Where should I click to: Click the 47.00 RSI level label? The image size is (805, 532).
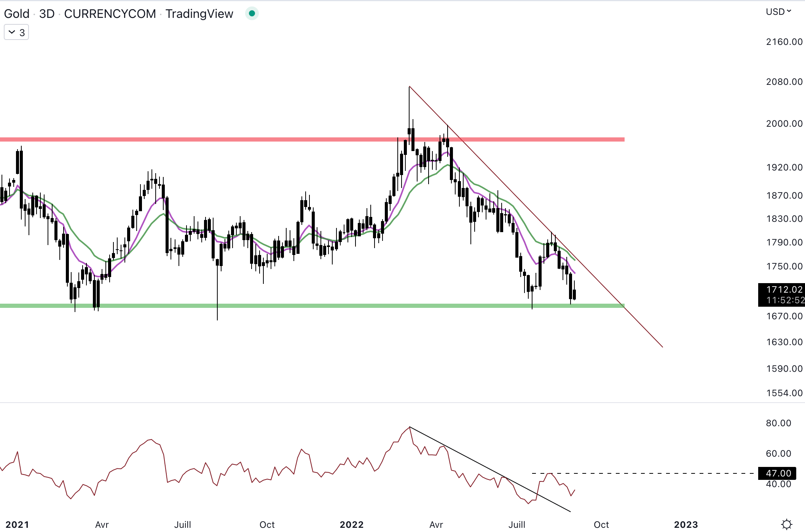click(778, 473)
